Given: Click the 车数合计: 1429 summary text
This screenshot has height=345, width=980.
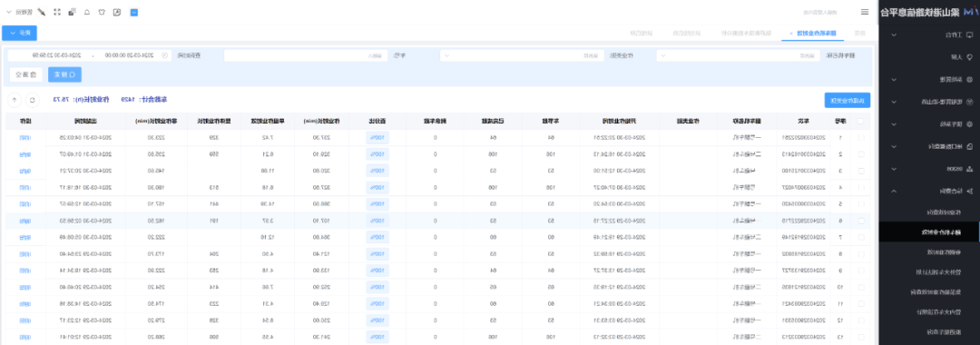Looking at the screenshot, I should [144, 100].
